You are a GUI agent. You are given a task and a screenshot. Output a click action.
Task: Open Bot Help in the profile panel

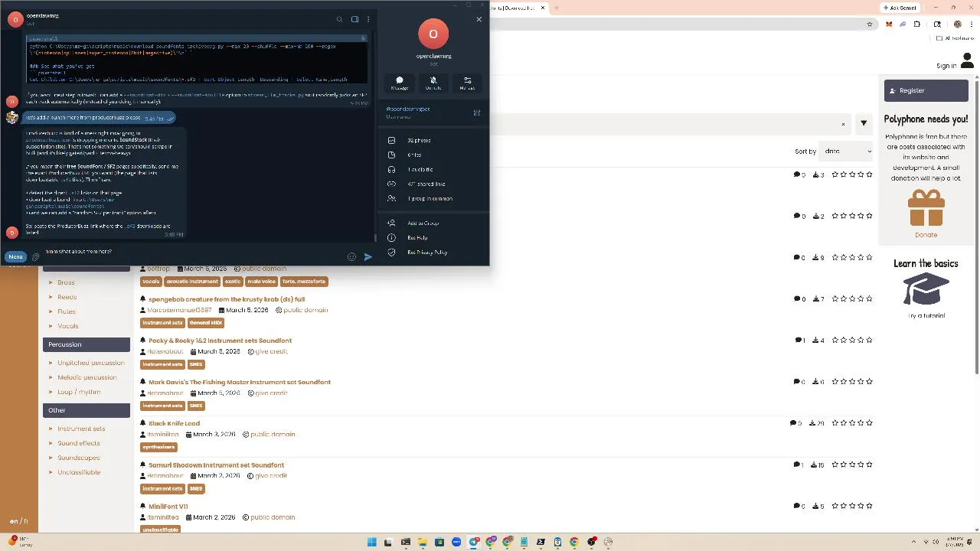(433, 238)
